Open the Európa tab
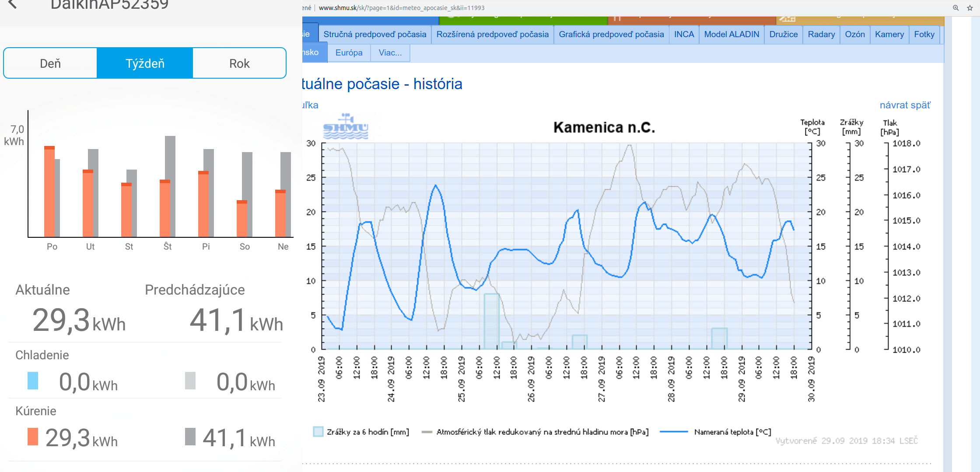The image size is (980, 472). click(x=349, y=52)
